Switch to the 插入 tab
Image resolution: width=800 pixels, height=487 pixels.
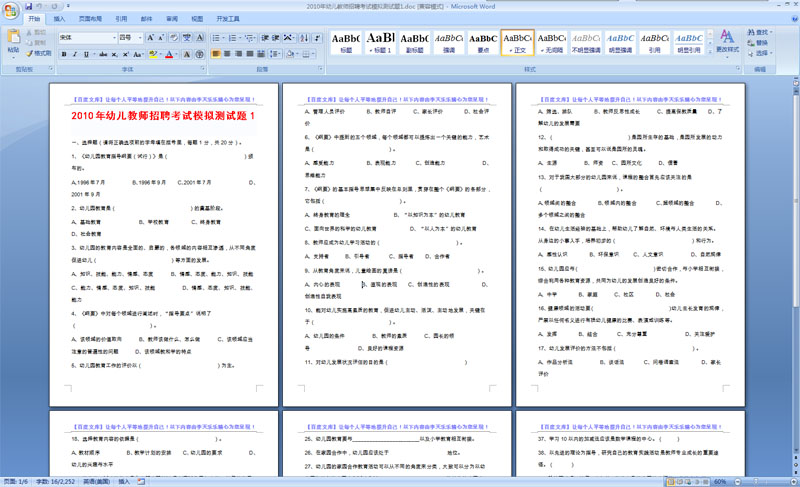[60, 19]
